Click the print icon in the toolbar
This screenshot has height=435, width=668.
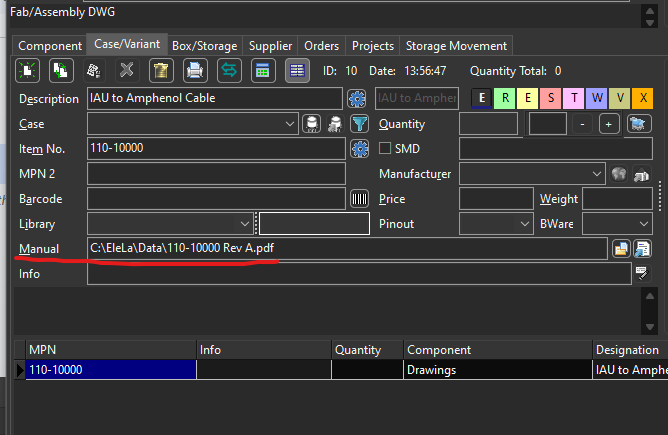tap(195, 70)
